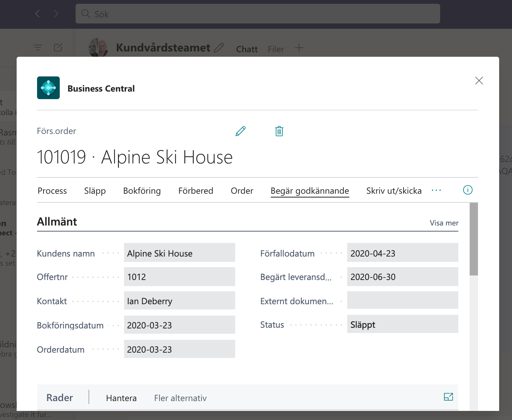Image resolution: width=512 pixels, height=420 pixels.
Task: Start a new chat with the compose icon
Action: [x=58, y=48]
